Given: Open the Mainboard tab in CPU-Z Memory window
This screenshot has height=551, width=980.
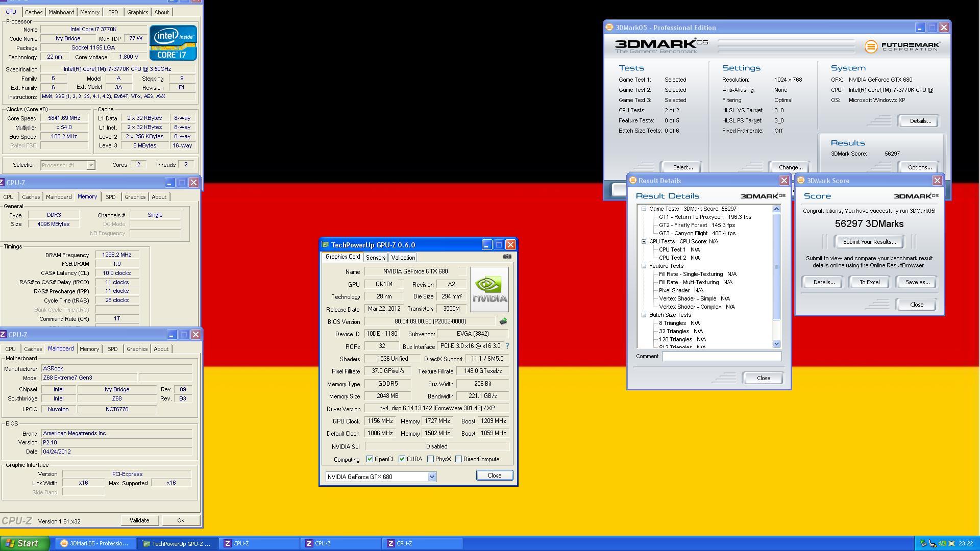Looking at the screenshot, I should coord(59,197).
